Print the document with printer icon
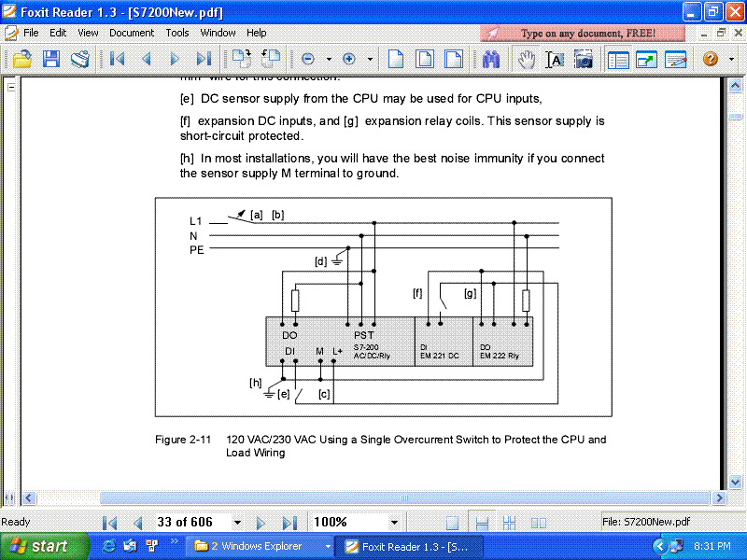The height and width of the screenshot is (560, 747). click(x=80, y=60)
